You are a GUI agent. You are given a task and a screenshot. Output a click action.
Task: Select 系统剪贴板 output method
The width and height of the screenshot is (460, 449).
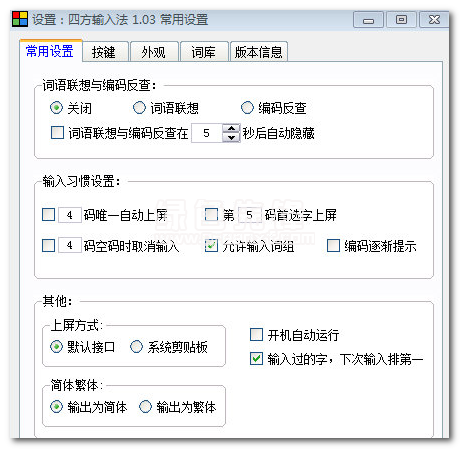pyautogui.click(x=136, y=347)
